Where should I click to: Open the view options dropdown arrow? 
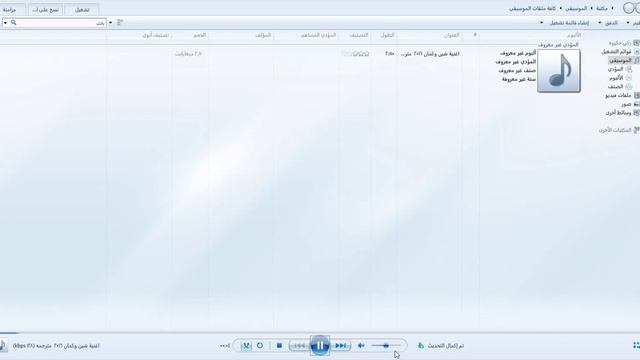pos(111,23)
